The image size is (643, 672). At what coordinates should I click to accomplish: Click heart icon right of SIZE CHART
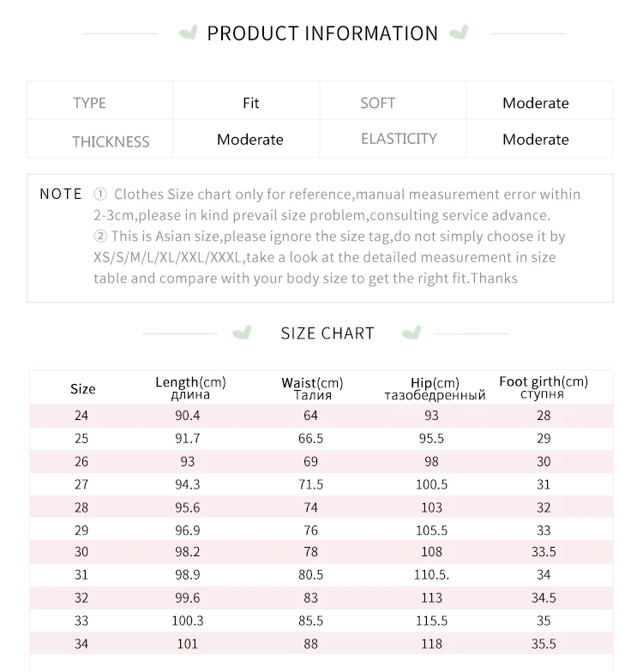(412, 333)
